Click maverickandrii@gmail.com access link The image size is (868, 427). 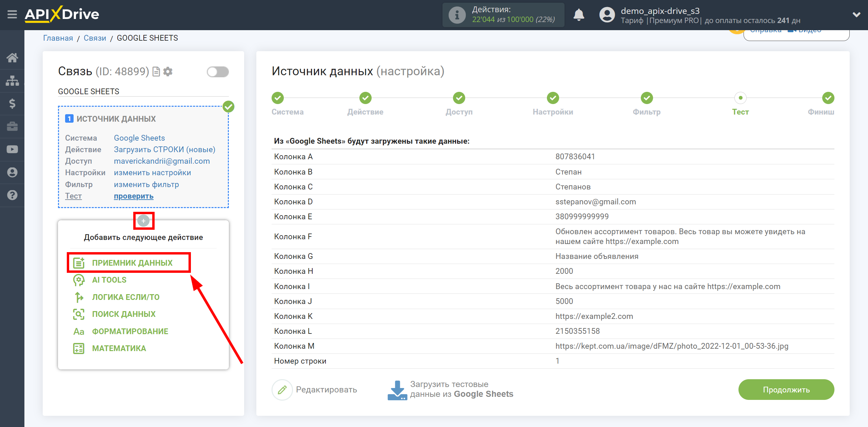162,161
